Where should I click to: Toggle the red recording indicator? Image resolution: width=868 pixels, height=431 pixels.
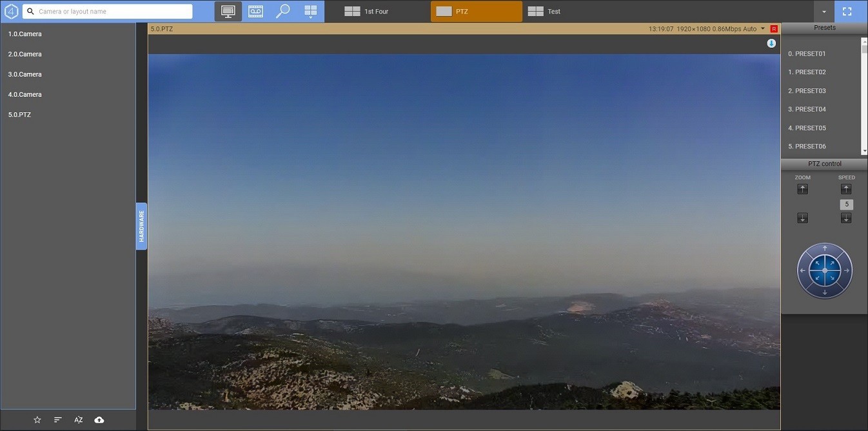[774, 29]
